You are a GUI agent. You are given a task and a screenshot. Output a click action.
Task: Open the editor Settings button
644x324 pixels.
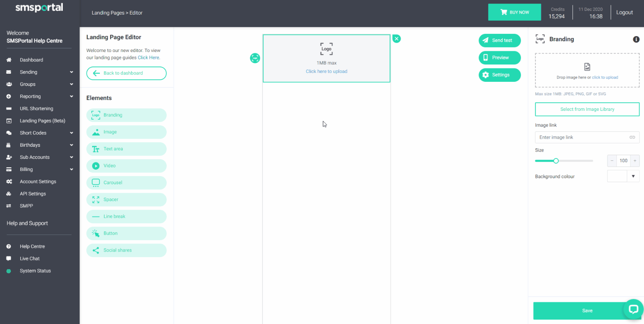pyautogui.click(x=500, y=75)
